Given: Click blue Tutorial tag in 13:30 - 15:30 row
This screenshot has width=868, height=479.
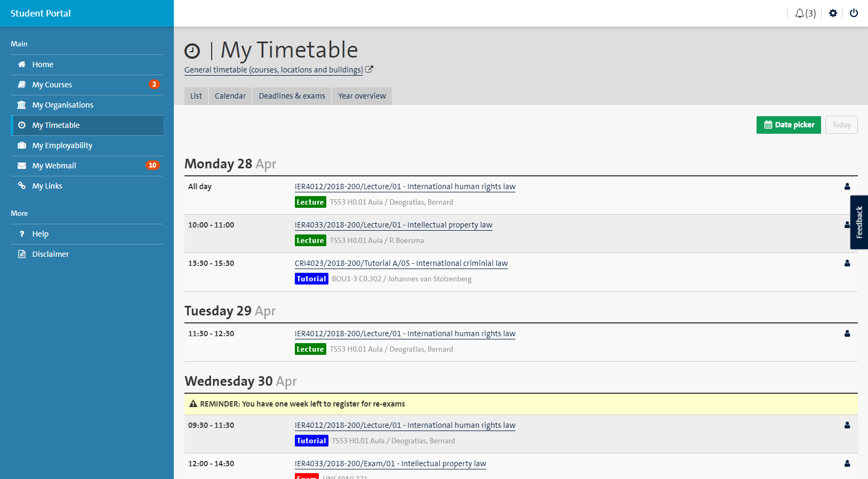Looking at the screenshot, I should click(311, 279).
